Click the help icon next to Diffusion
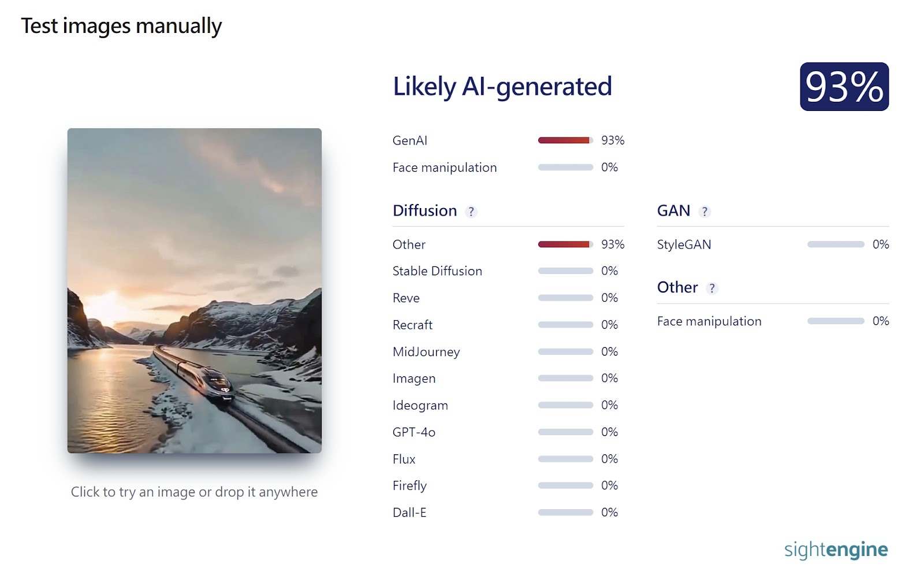924x582 pixels. [x=471, y=212]
